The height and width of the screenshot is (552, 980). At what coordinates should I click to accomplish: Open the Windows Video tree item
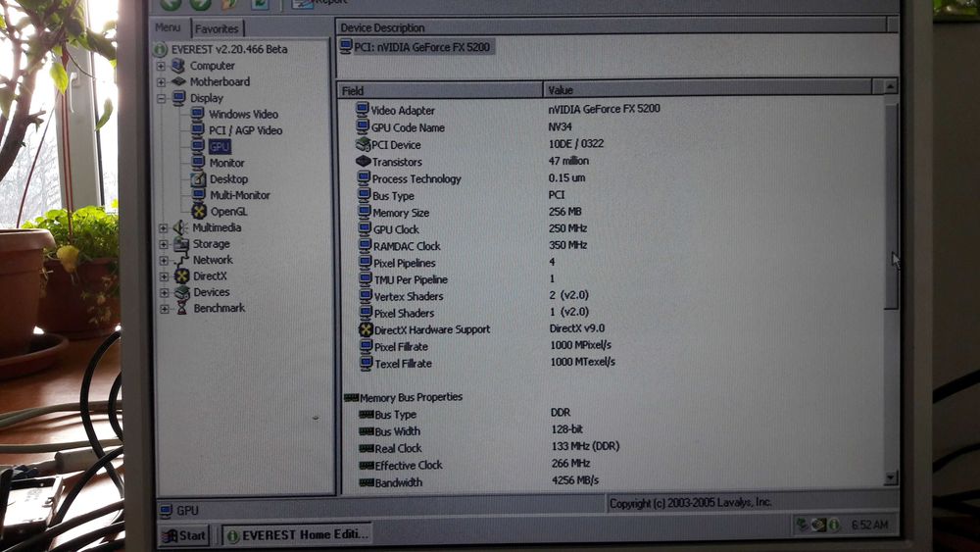tap(243, 115)
